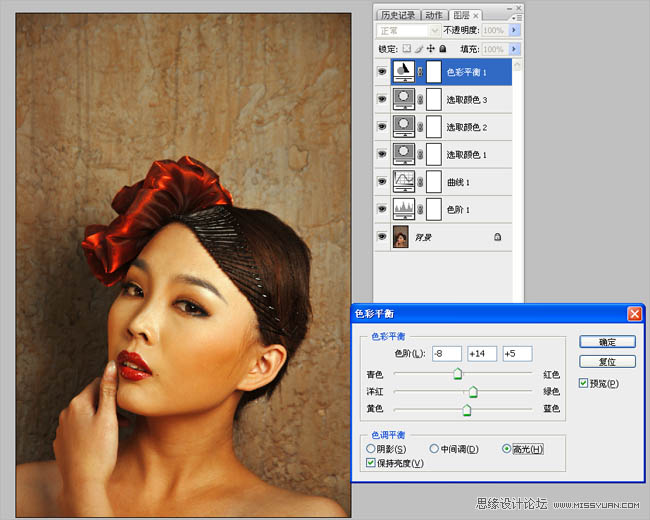
Task: Hide the 背景 layer using its eye
Action: (382, 237)
